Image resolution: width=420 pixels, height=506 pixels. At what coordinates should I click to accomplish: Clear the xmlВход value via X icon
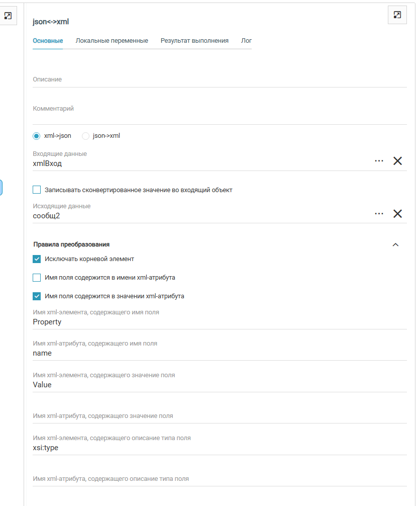pos(397,161)
